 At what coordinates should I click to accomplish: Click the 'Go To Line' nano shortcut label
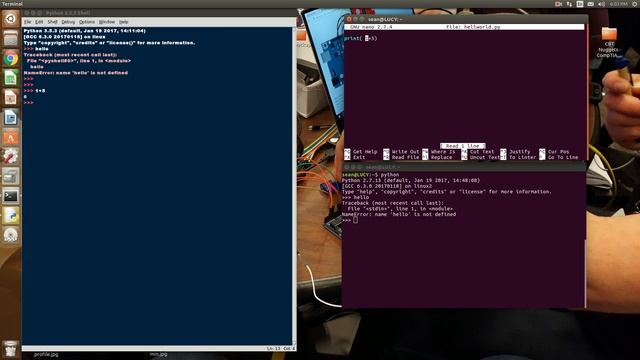(x=563, y=157)
